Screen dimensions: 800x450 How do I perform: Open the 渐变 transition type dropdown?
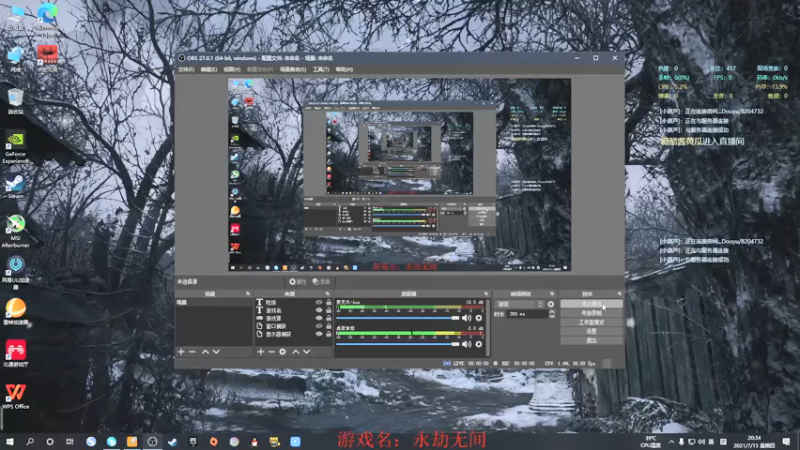520,304
